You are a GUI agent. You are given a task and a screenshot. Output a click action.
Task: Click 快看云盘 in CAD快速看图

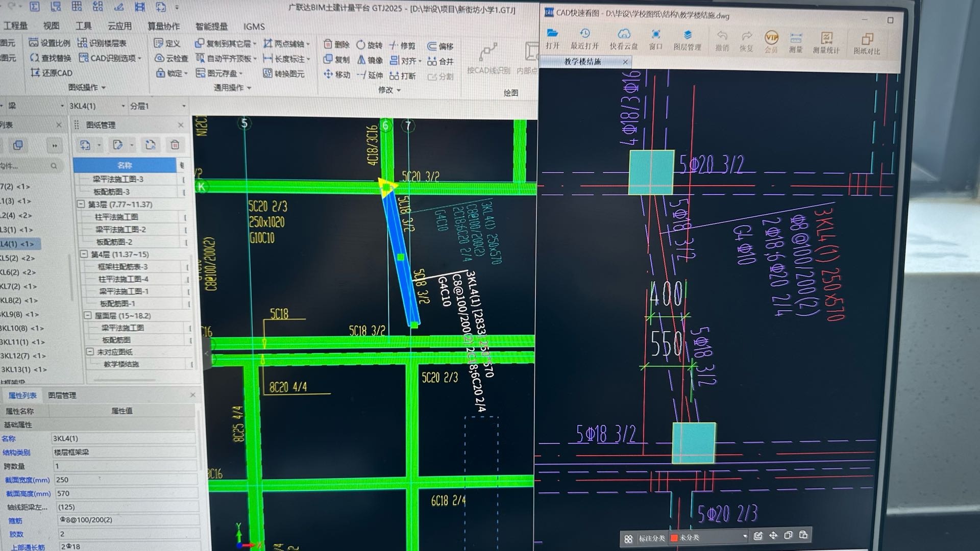[624, 40]
